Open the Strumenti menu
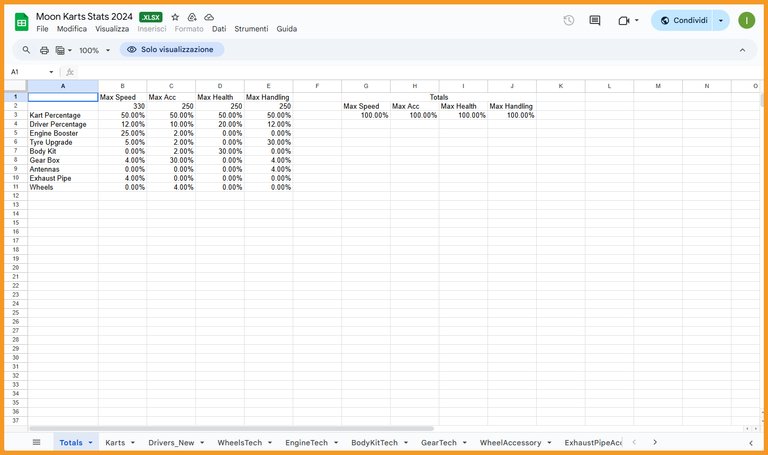Viewport: 768px width, 455px height. 251,29
